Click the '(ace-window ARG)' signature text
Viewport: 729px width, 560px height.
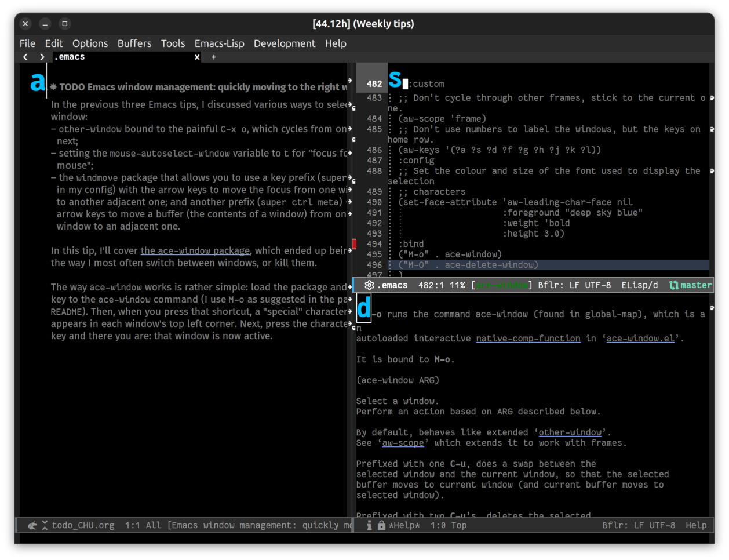pyautogui.click(x=398, y=380)
